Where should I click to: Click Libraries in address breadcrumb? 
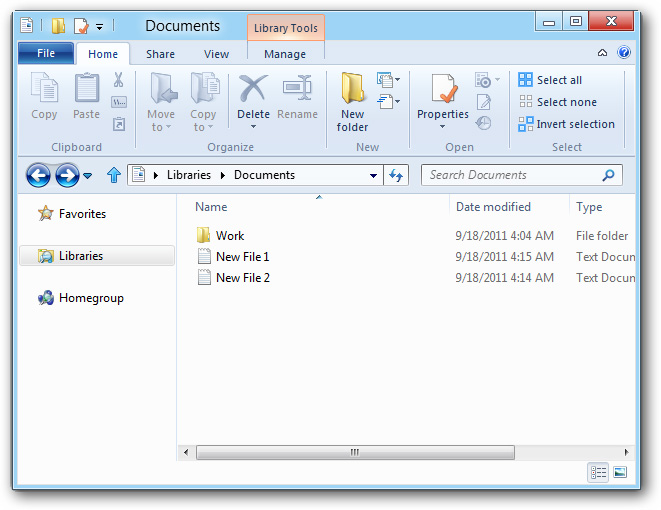189,175
